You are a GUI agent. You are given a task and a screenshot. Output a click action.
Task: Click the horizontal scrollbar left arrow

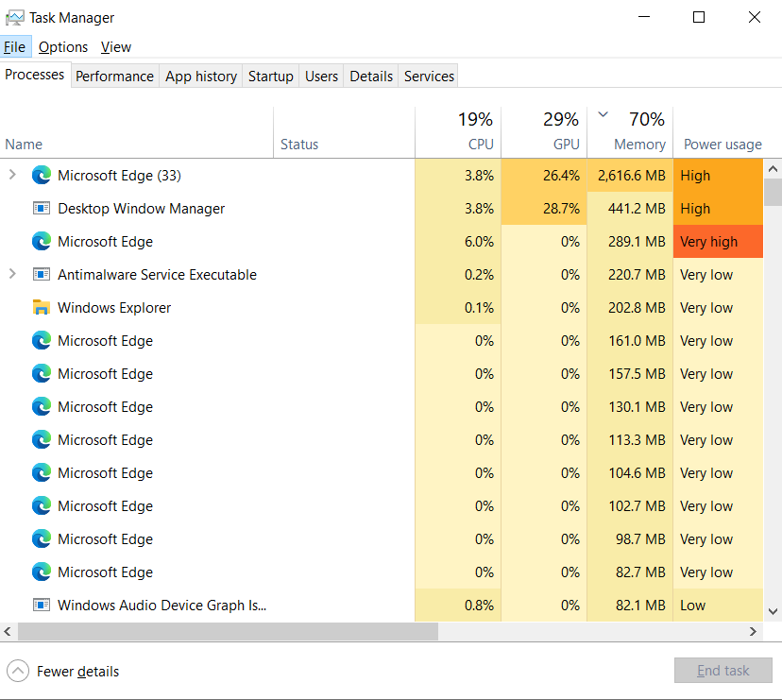tap(8, 632)
